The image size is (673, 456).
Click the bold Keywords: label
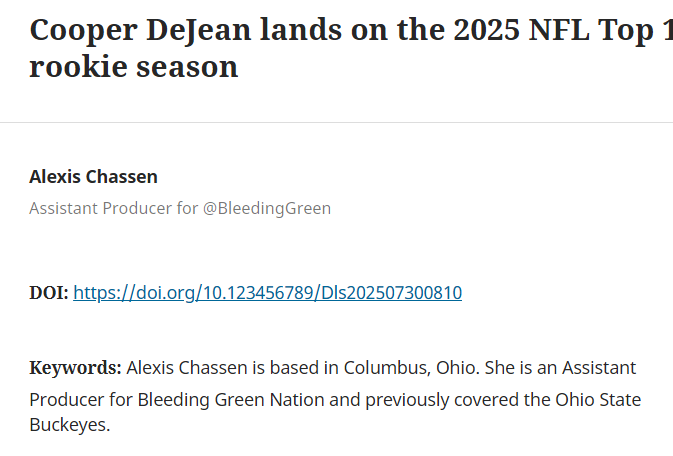pos(76,368)
